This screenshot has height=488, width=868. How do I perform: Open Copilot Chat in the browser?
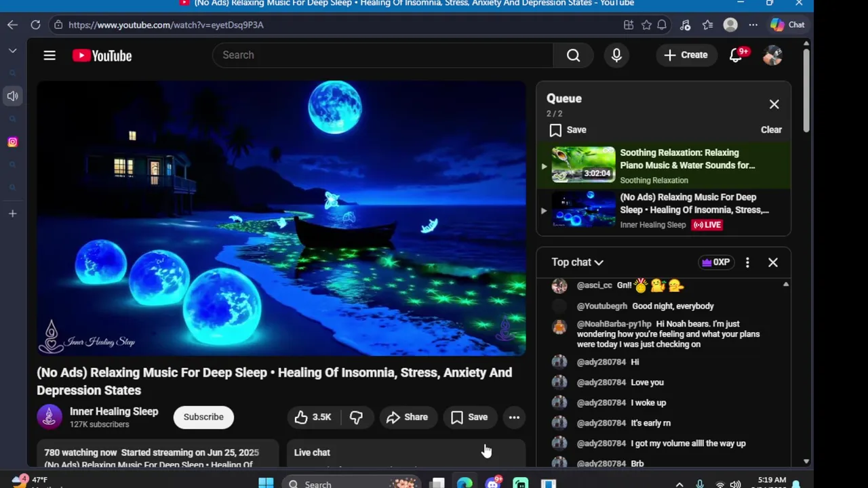[x=787, y=25]
